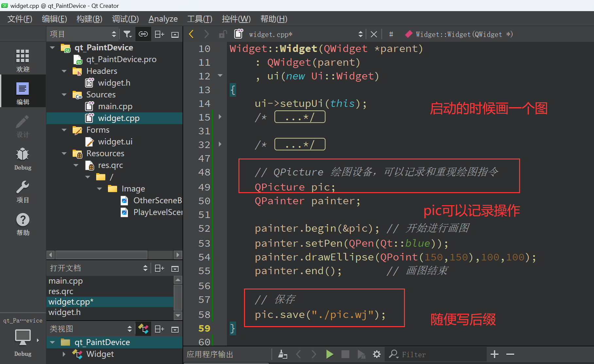Click the filter tree icon in project panel
594x364 pixels.
[x=128, y=34]
